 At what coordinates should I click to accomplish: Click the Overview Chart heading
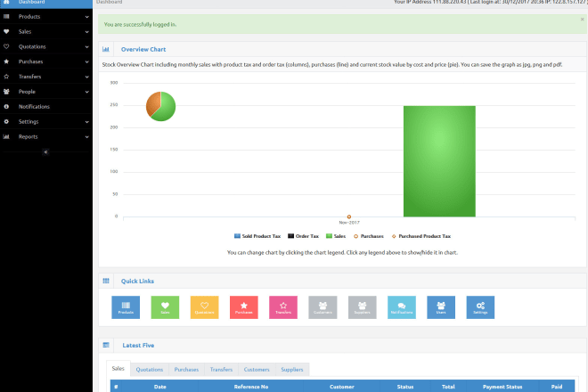(x=143, y=49)
